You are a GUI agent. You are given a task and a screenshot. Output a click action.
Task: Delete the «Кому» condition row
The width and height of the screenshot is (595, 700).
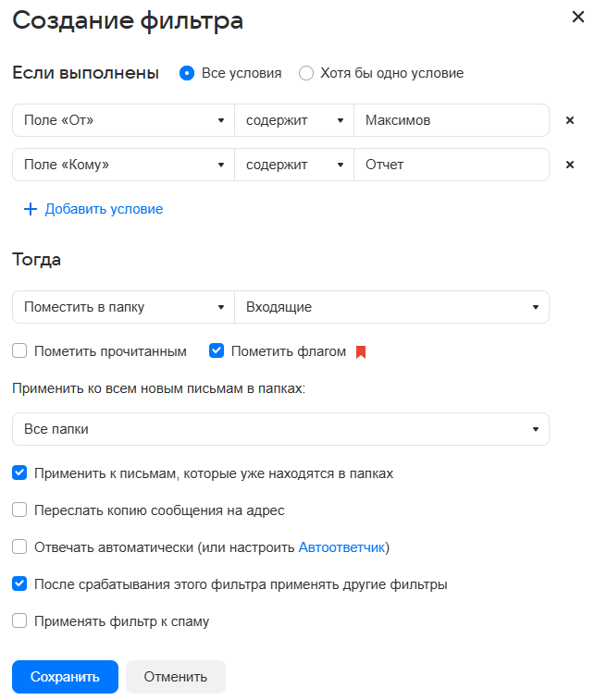pyautogui.click(x=570, y=165)
